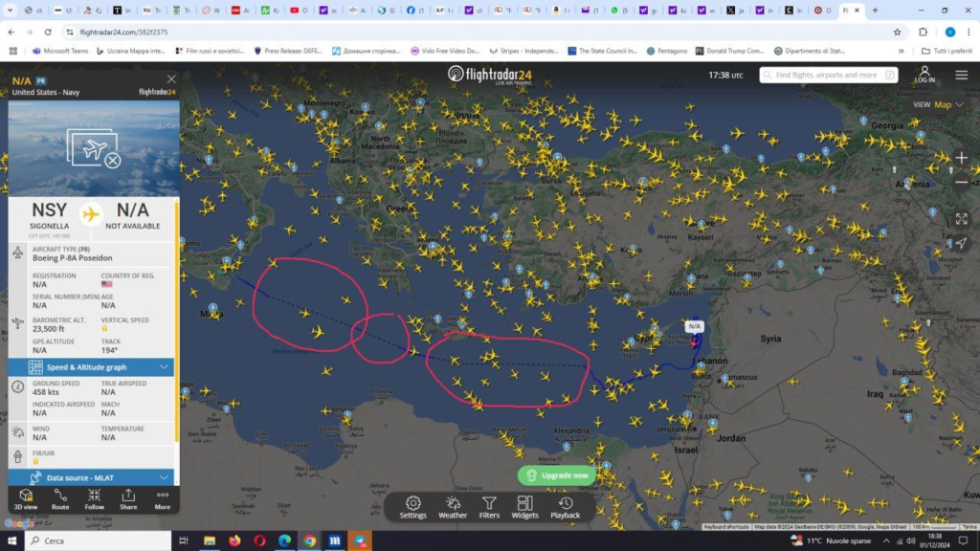
Task: Click the vertical speed lock icon
Action: pos(104,329)
